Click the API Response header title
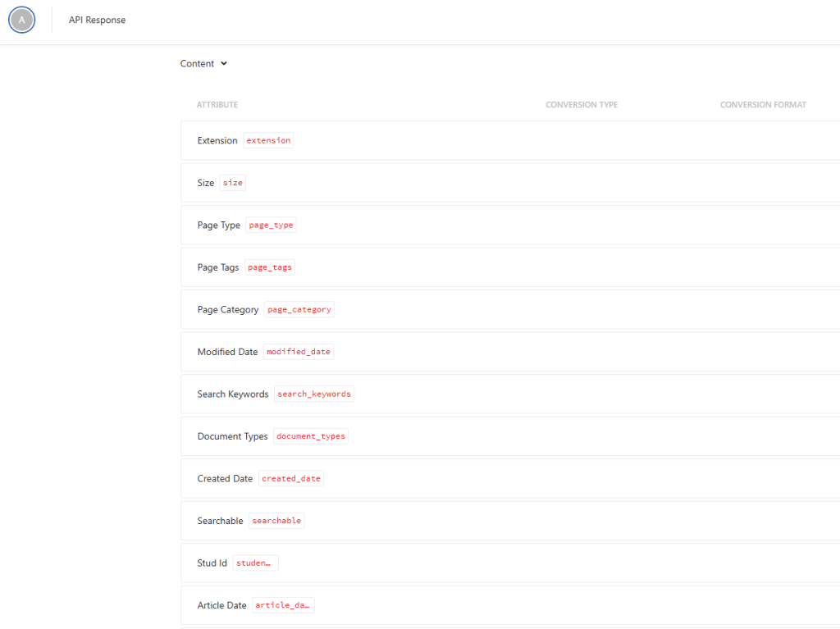 pyautogui.click(x=97, y=20)
